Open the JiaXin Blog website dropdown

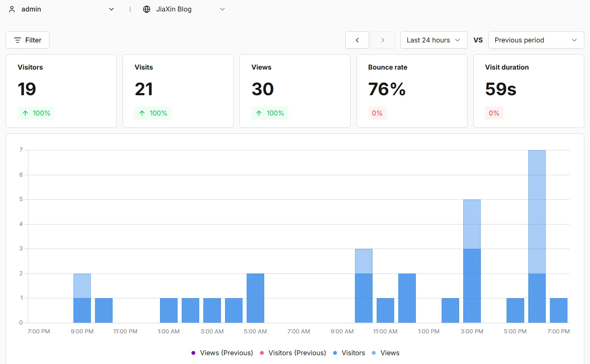click(184, 9)
